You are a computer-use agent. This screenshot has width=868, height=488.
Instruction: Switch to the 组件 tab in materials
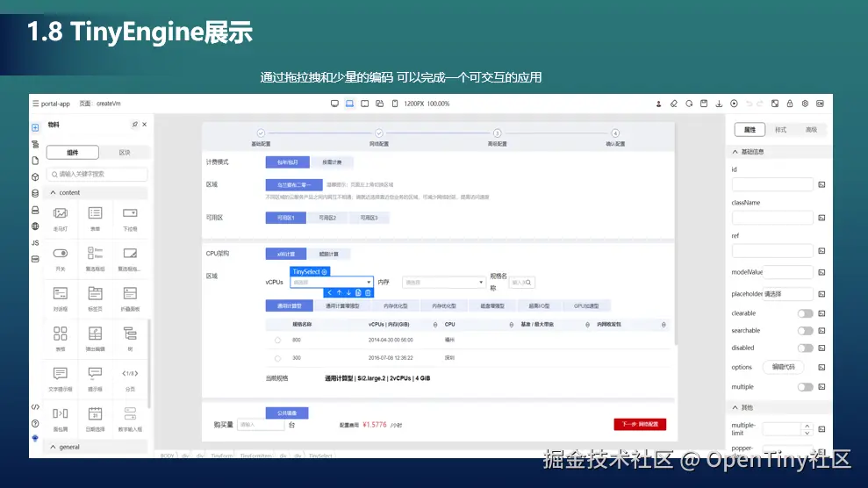pyautogui.click(x=73, y=152)
